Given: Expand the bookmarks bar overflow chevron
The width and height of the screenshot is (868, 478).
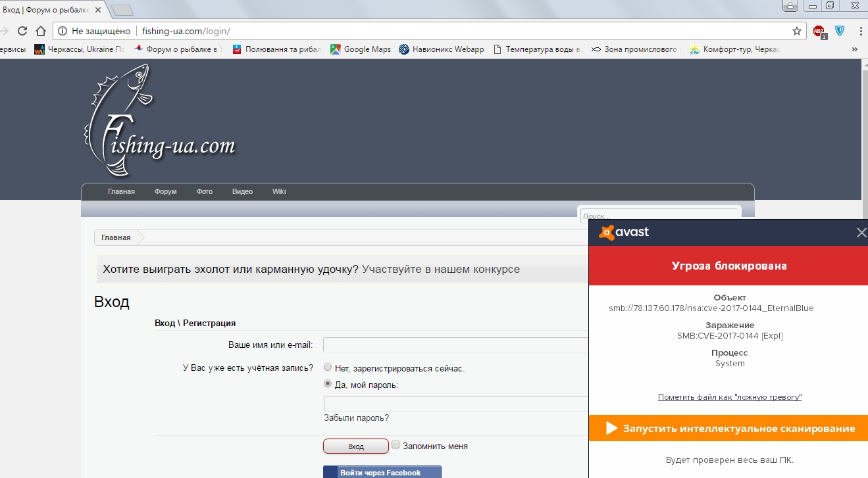Looking at the screenshot, I should coord(855,49).
